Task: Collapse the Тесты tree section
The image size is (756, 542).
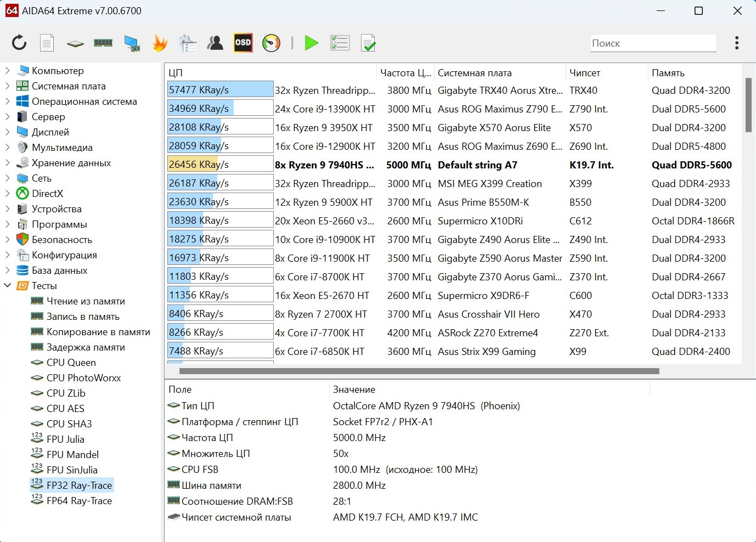Action: tap(8, 286)
